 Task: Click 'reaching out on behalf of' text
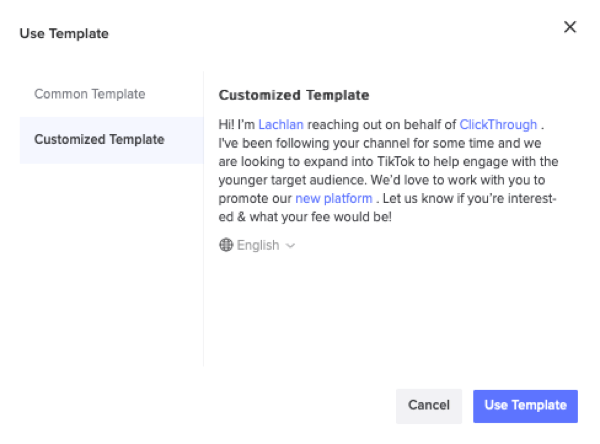pos(382,125)
